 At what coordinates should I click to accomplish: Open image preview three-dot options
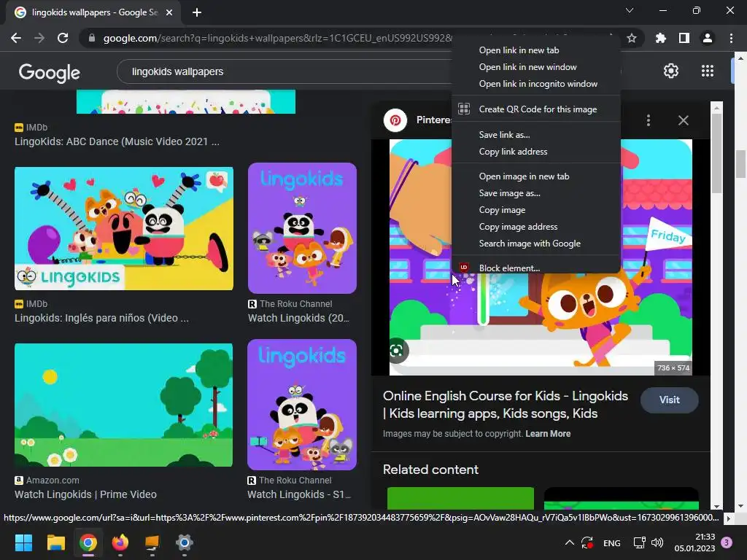pos(649,120)
